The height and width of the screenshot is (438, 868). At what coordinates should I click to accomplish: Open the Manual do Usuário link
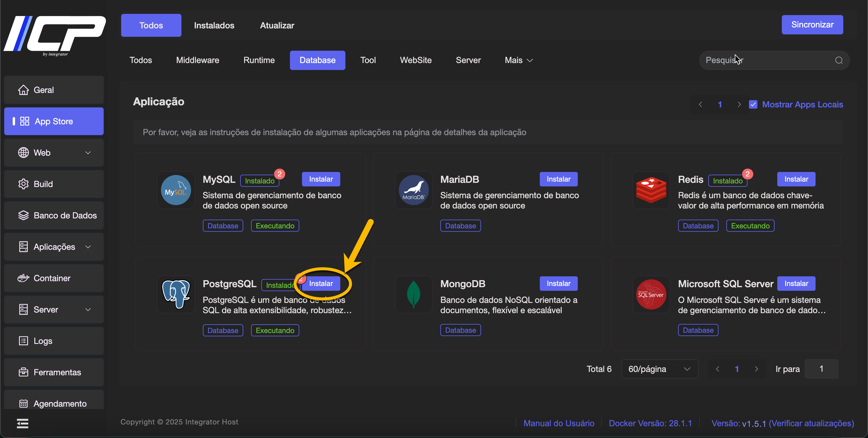click(x=558, y=423)
